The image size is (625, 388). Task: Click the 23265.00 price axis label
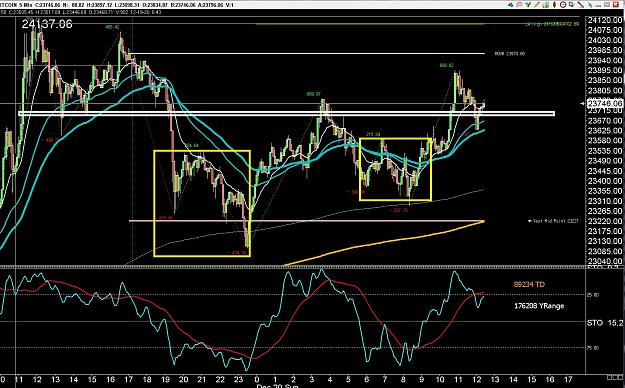tap(605, 211)
